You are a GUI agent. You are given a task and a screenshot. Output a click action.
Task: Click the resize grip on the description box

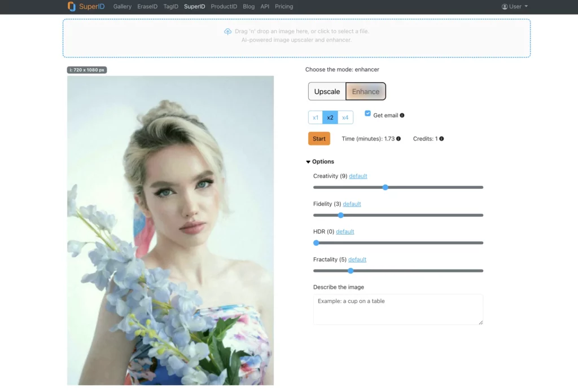click(480, 323)
